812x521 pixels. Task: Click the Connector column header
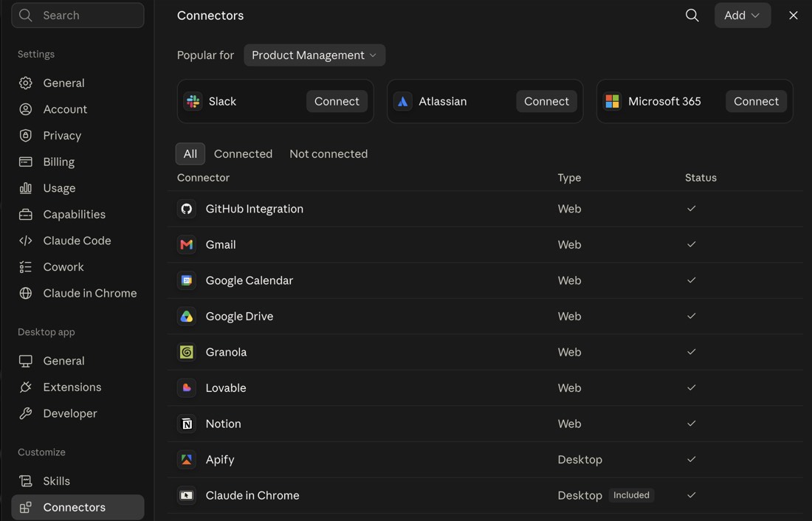[x=203, y=178]
